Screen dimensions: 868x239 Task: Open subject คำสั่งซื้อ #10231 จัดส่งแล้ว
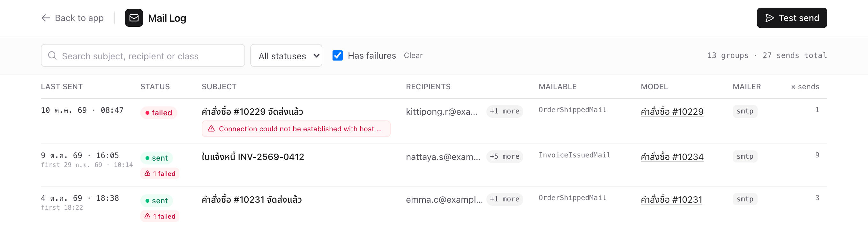pyautogui.click(x=251, y=199)
